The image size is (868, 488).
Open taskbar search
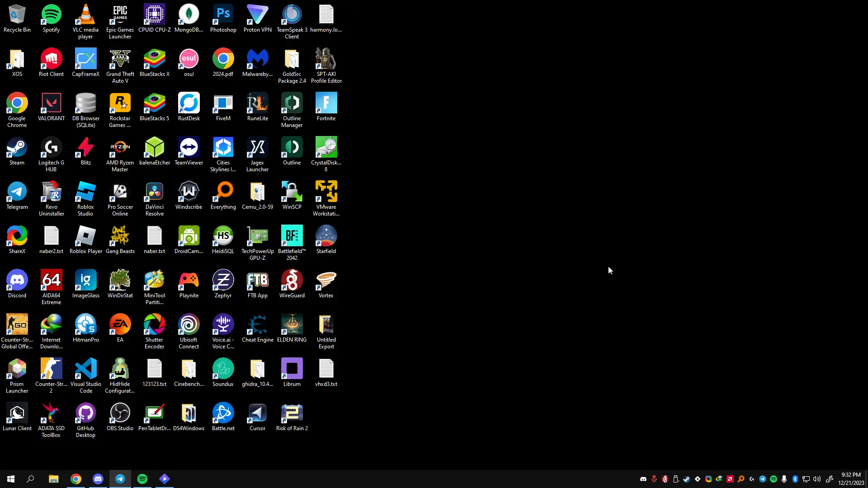[x=30, y=479]
